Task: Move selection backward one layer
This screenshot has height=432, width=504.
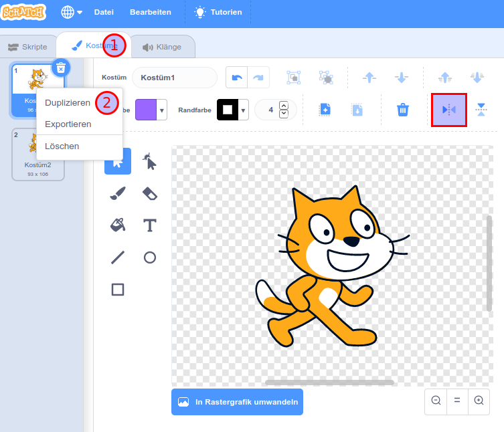Action: click(x=402, y=78)
